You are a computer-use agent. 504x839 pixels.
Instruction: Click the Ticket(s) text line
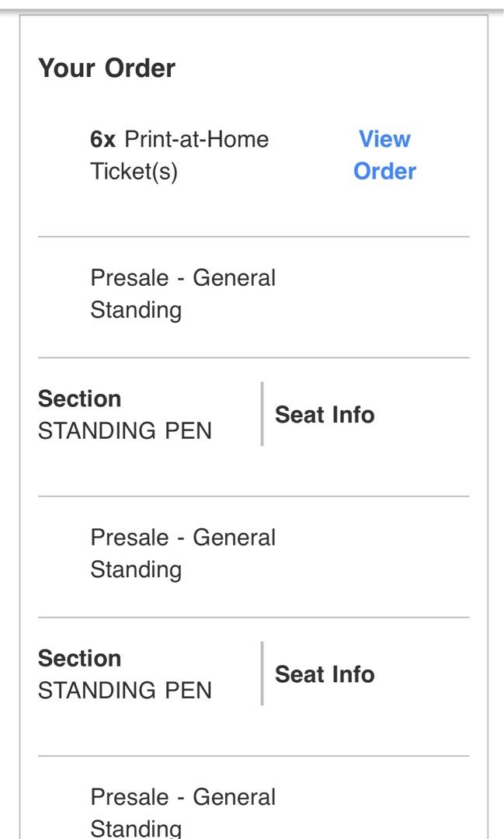click(134, 171)
